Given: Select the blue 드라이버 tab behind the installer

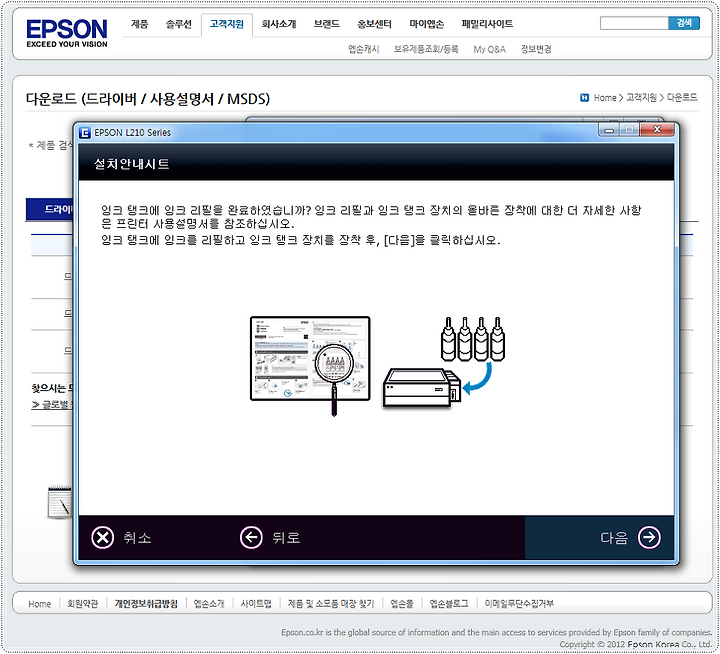Looking at the screenshot, I should [50, 210].
